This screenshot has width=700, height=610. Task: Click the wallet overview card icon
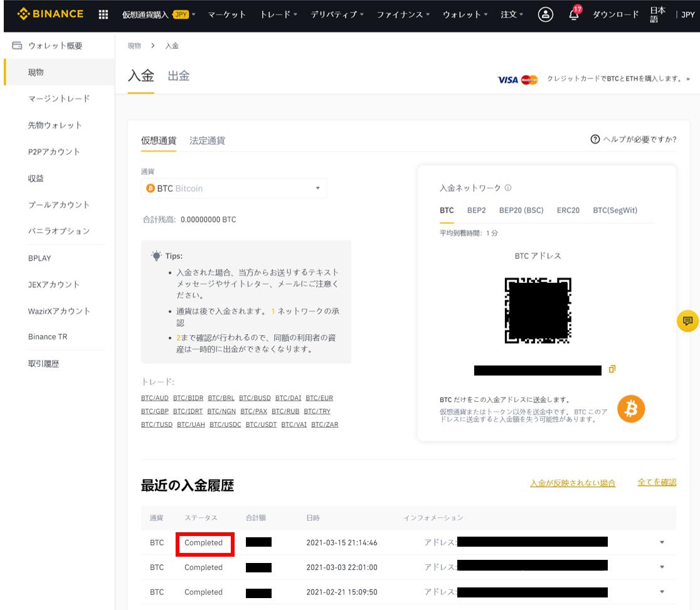[x=17, y=45]
